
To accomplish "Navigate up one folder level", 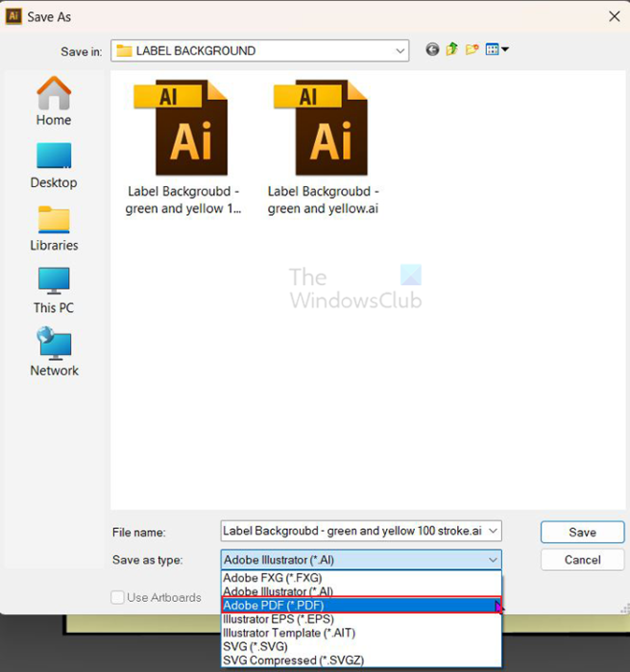I will pos(451,50).
